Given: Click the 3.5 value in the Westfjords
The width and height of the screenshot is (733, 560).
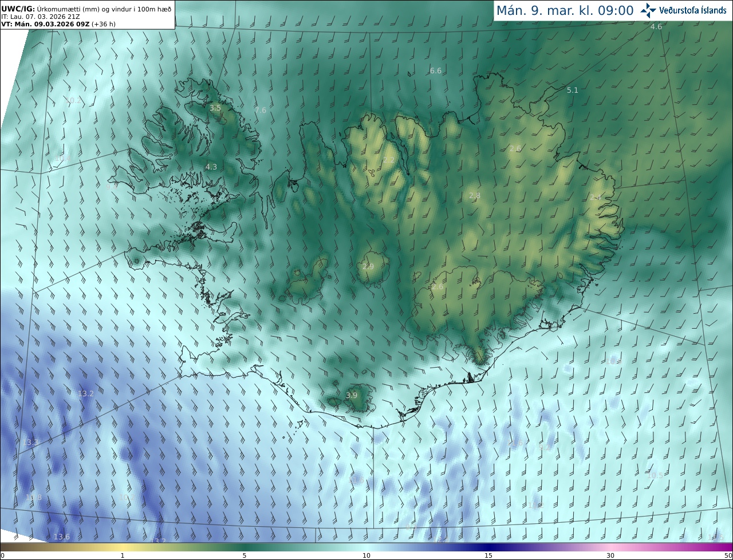Looking at the screenshot, I should pos(215,108).
